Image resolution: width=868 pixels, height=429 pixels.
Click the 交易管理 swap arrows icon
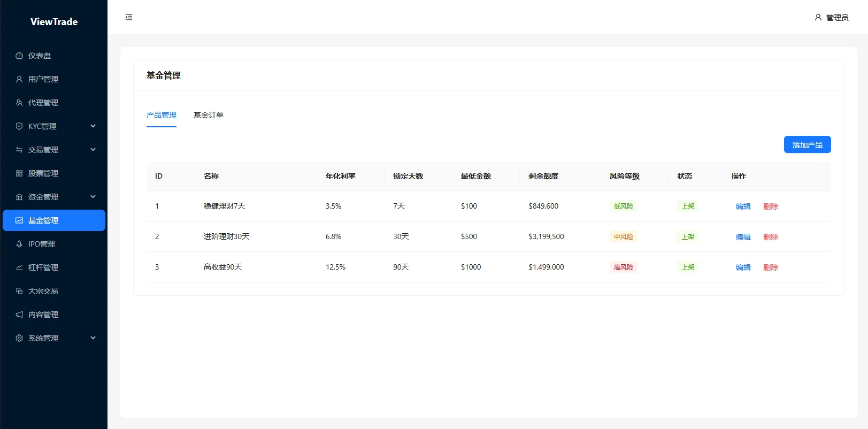pyautogui.click(x=19, y=150)
